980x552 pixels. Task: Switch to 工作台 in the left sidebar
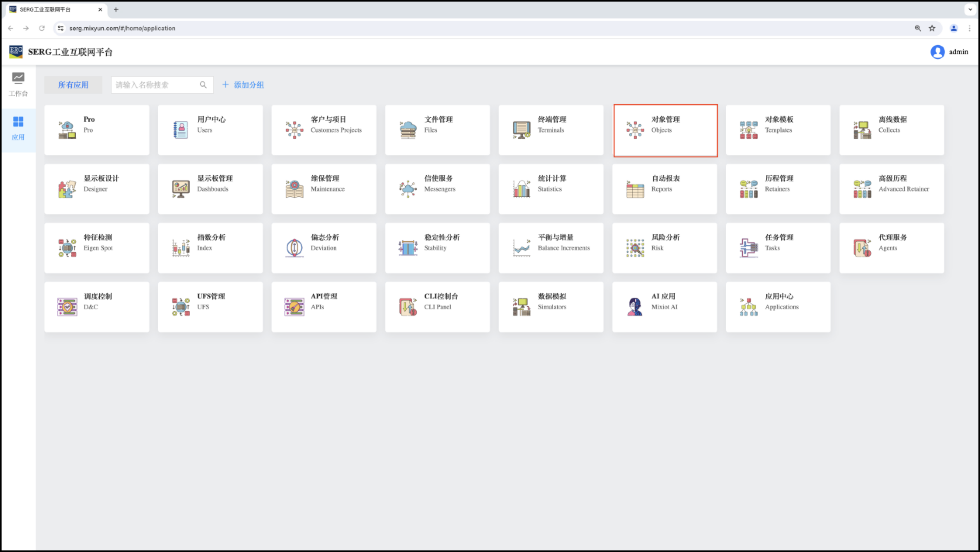18,85
